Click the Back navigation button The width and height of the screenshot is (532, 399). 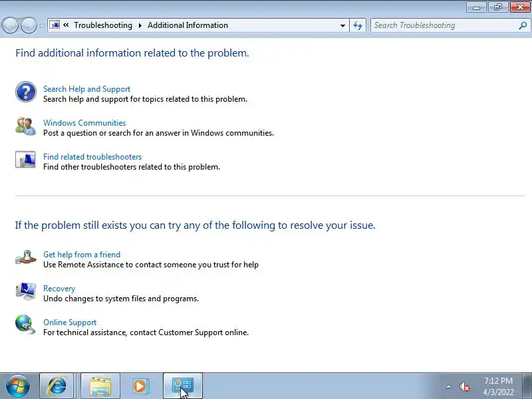[10, 25]
